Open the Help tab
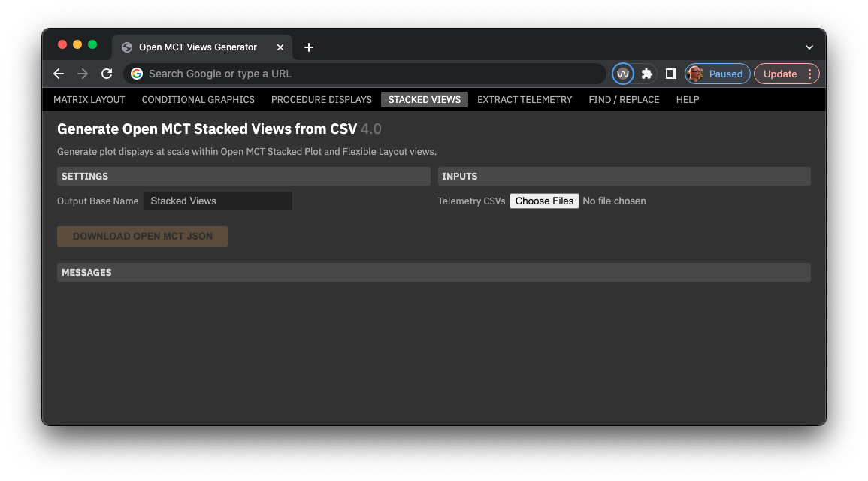The height and width of the screenshot is (481, 868). point(688,100)
